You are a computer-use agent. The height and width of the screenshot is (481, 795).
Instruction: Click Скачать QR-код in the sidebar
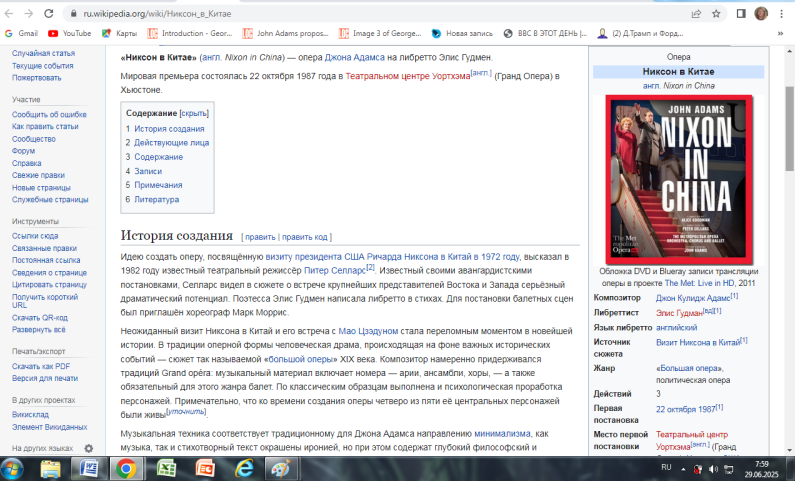tap(40, 318)
